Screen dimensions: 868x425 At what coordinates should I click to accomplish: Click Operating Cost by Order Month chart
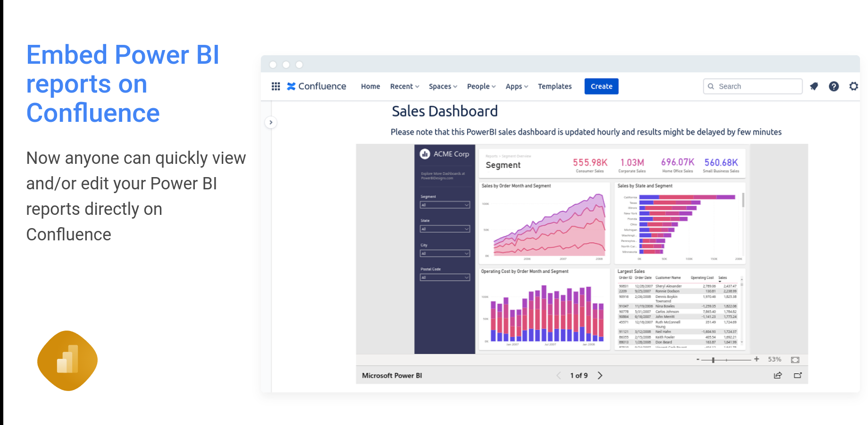pos(545,309)
